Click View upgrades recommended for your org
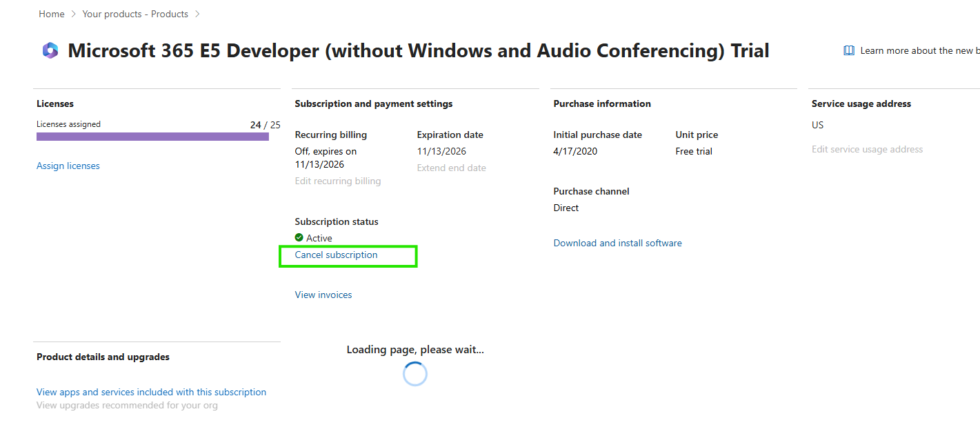The width and height of the screenshot is (980, 436). (x=127, y=405)
